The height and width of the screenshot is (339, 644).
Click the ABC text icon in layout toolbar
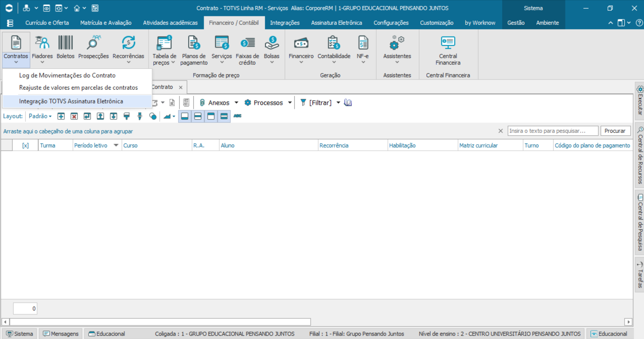[x=238, y=116]
